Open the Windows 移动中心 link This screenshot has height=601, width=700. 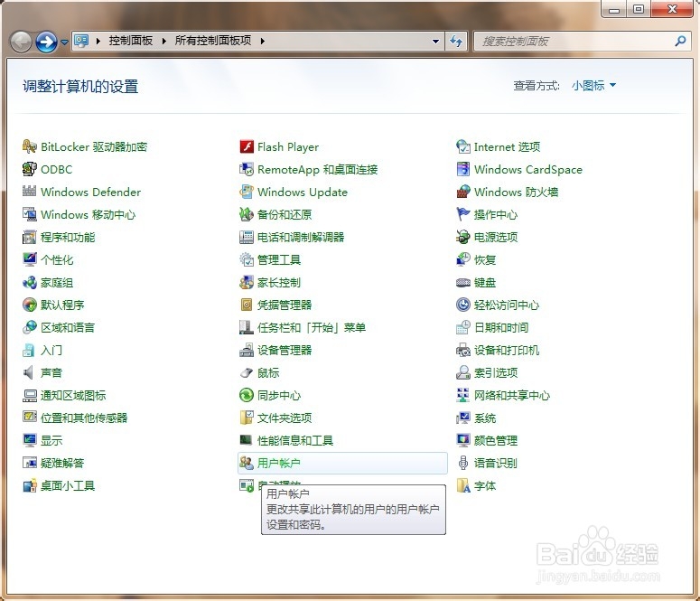(x=88, y=214)
